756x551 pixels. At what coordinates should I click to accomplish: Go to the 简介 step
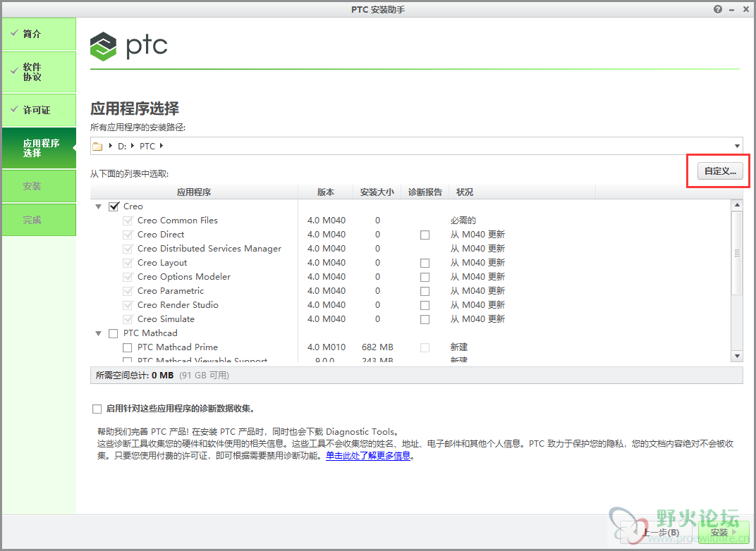click(x=39, y=34)
